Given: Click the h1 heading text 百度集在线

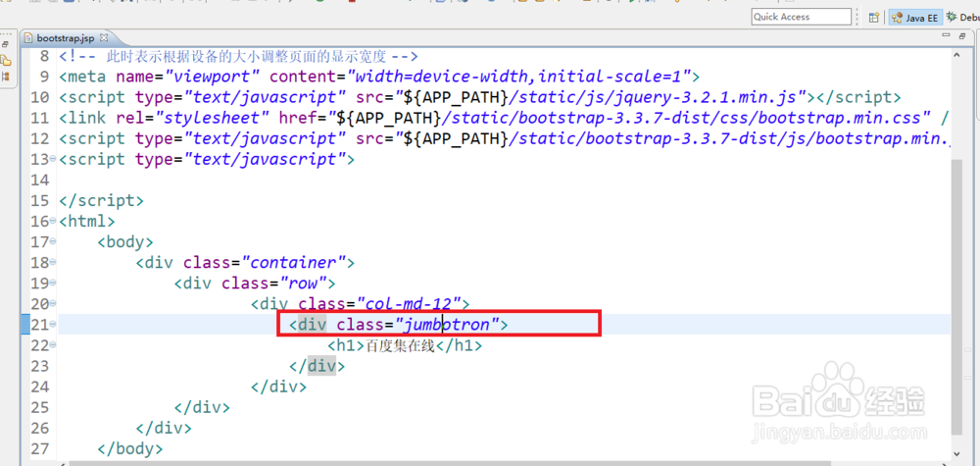Looking at the screenshot, I should point(400,346).
